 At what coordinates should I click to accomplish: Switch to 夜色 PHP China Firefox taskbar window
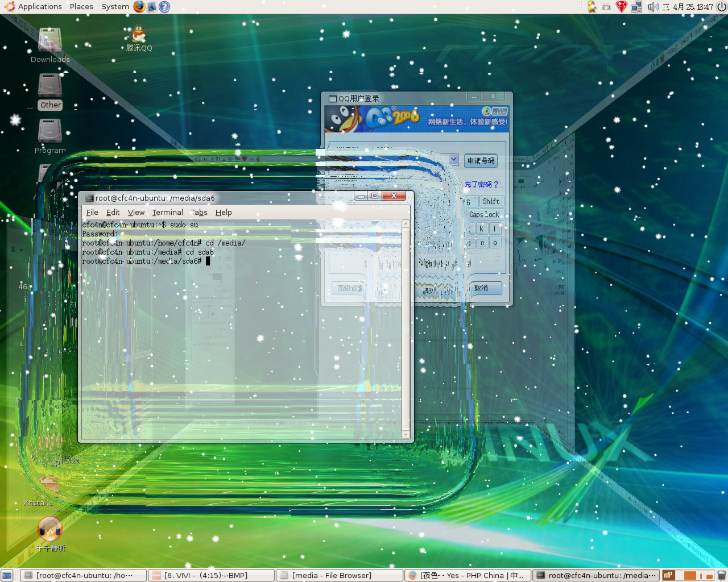(x=468, y=575)
